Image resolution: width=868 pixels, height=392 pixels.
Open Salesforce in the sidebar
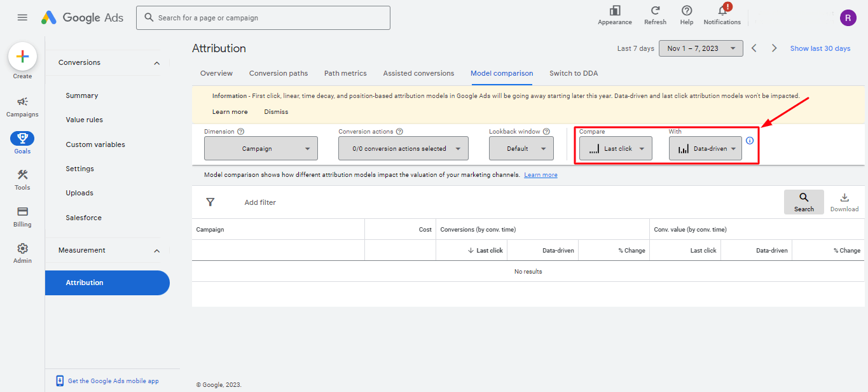[x=83, y=218]
